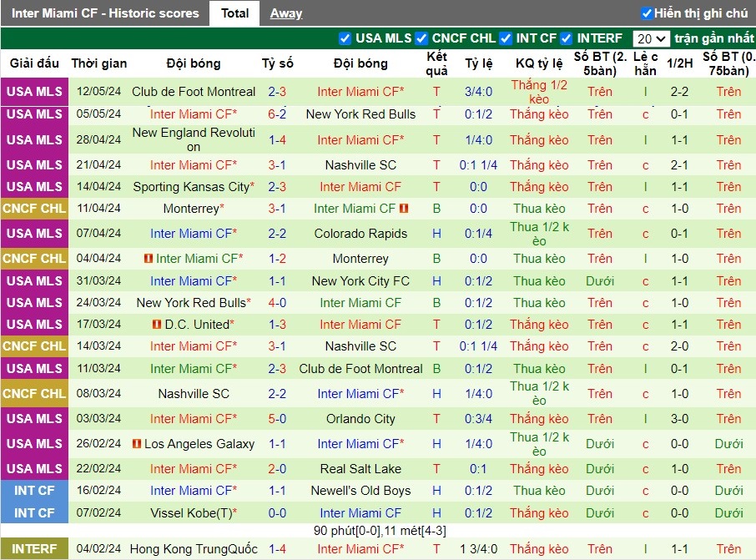Click the date 21/04/24
This screenshot has height=560, width=756.
pyautogui.click(x=98, y=165)
